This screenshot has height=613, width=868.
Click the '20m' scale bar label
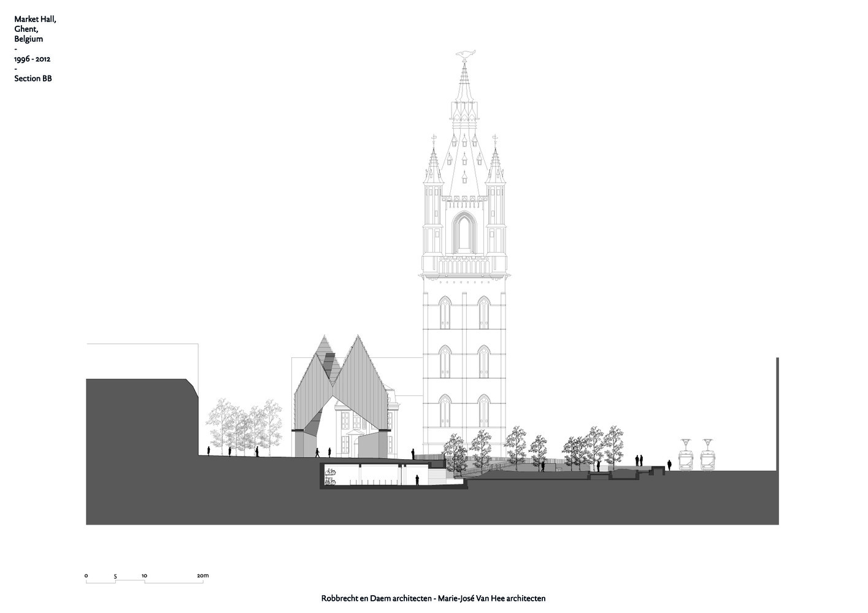point(202,576)
